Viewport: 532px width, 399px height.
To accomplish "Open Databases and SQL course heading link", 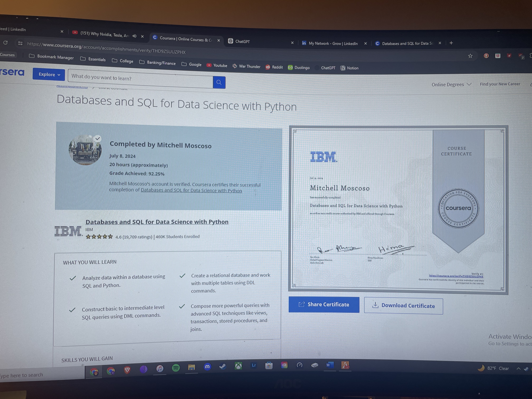I will tap(157, 222).
